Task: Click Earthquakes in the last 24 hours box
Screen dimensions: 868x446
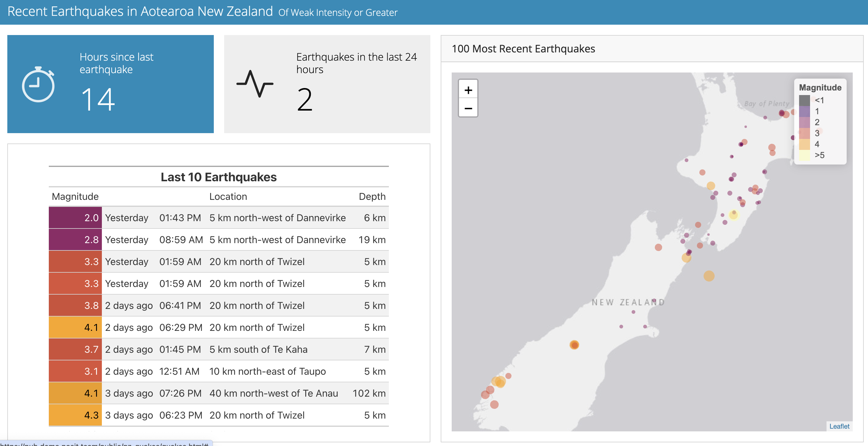Action: pos(327,84)
